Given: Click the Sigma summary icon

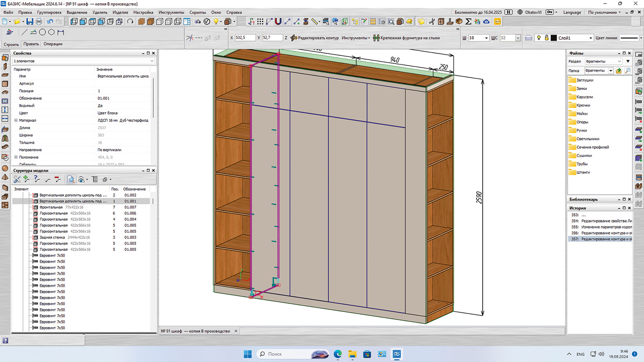Looking at the screenshot, I should [469, 21].
